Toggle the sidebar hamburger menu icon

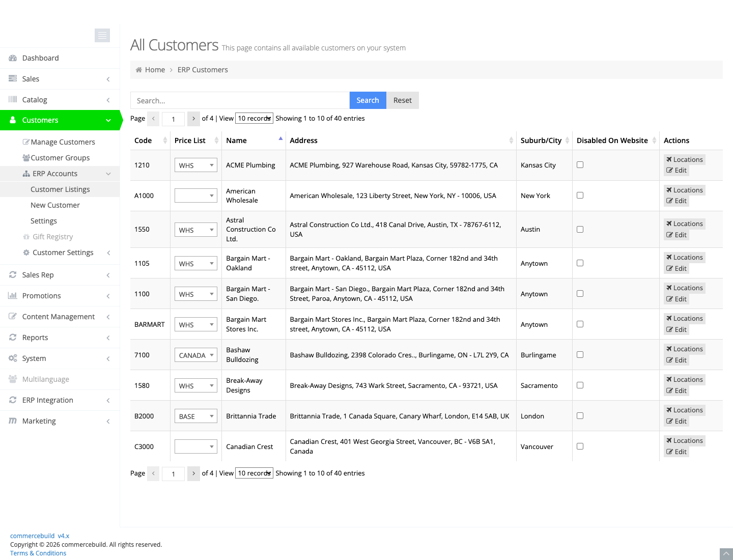(x=102, y=35)
